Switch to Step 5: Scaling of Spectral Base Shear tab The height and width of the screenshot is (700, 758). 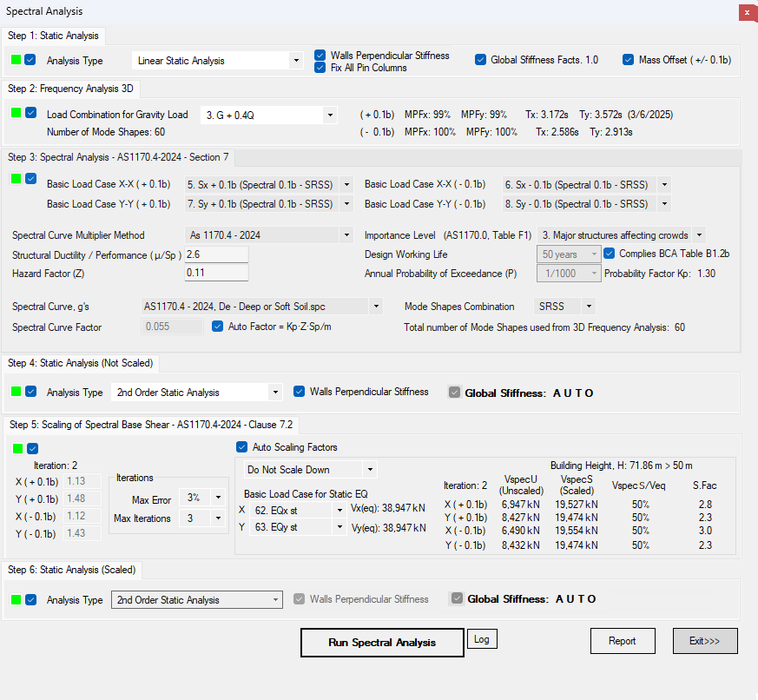[150, 425]
